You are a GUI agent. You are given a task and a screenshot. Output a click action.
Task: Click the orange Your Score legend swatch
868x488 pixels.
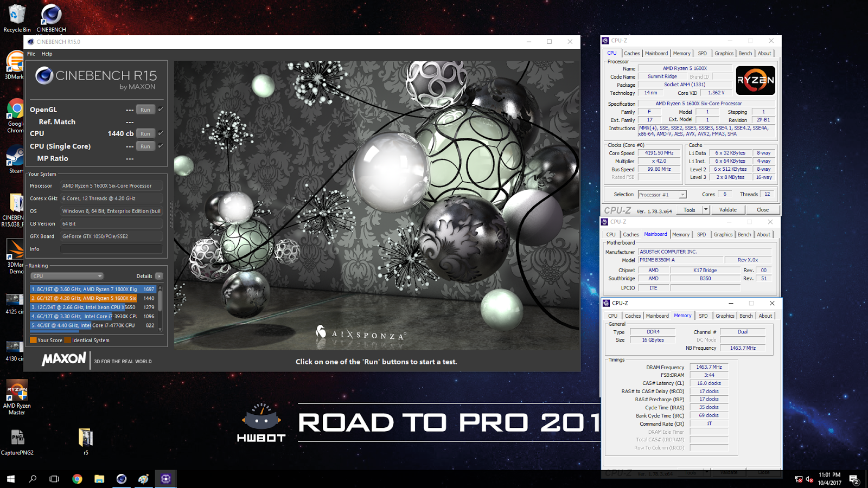pyautogui.click(x=33, y=341)
